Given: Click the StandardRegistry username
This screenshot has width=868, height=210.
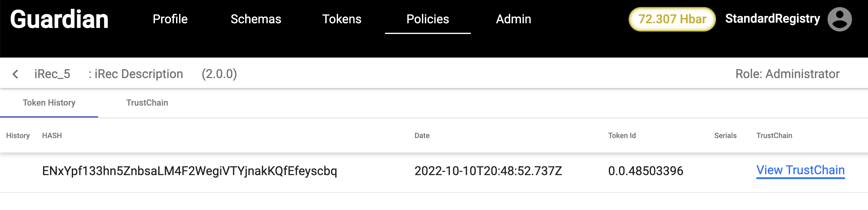Looking at the screenshot, I should click(x=772, y=18).
